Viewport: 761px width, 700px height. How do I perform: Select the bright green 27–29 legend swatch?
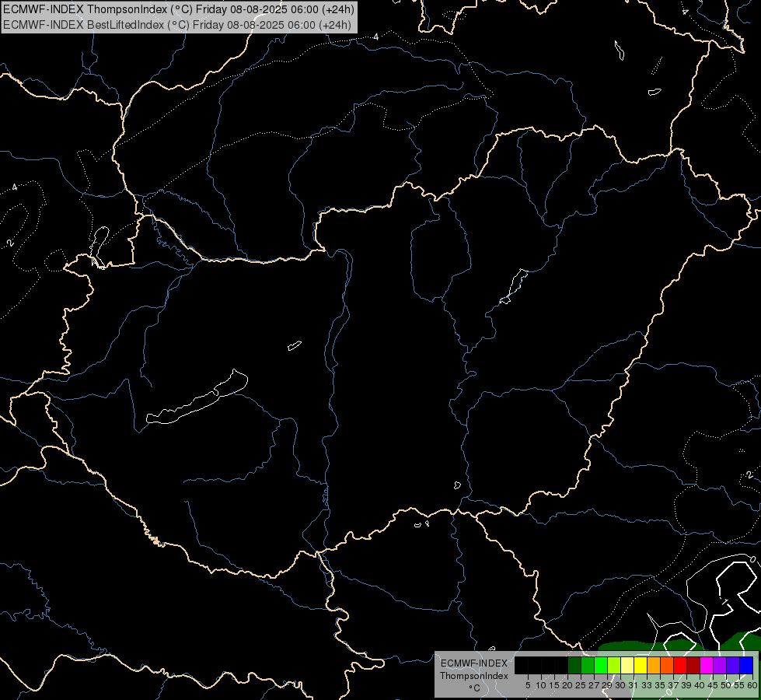601,666
